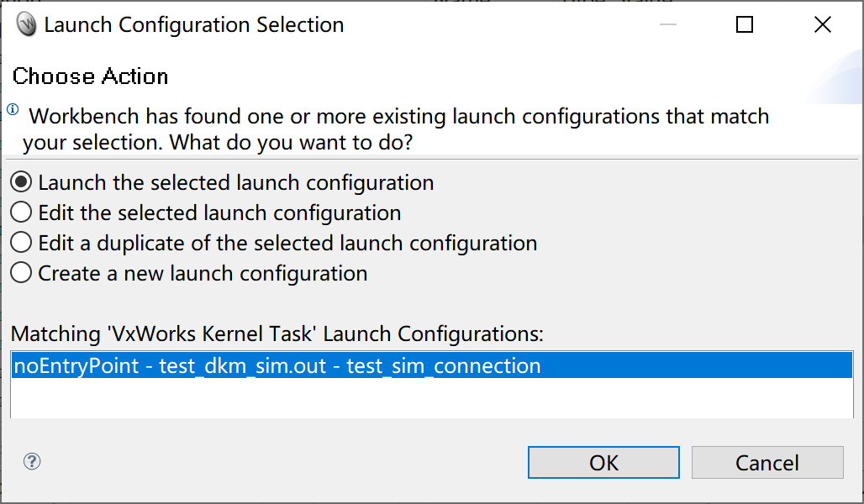Open context help via the question mark icon
Screen dimensions: 864x504
point(31,461)
